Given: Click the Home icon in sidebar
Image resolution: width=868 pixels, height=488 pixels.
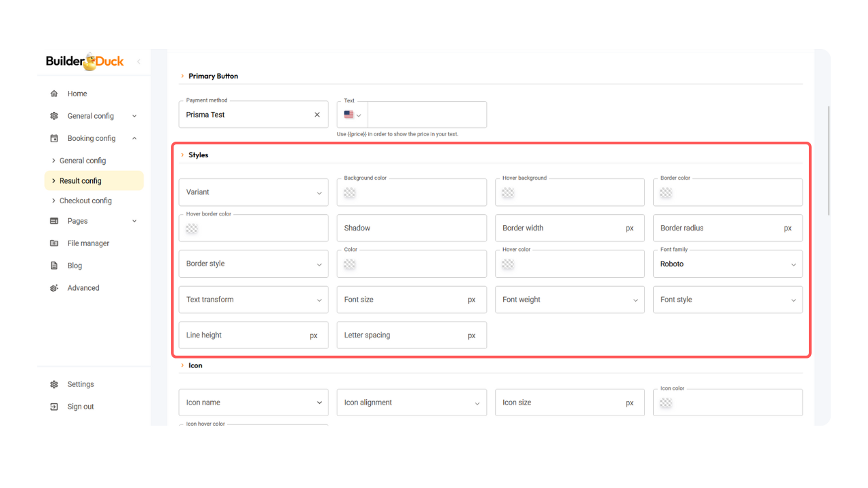Looking at the screenshot, I should pyautogui.click(x=54, y=94).
